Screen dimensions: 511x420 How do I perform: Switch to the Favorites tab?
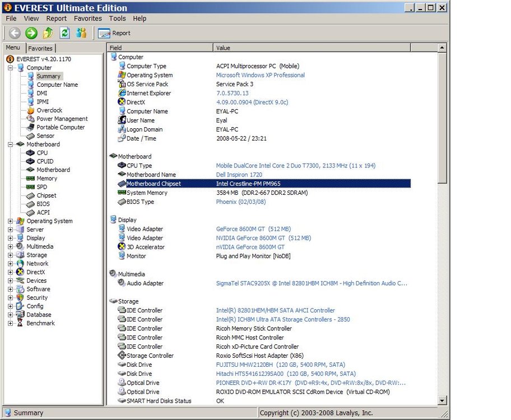pos(40,48)
